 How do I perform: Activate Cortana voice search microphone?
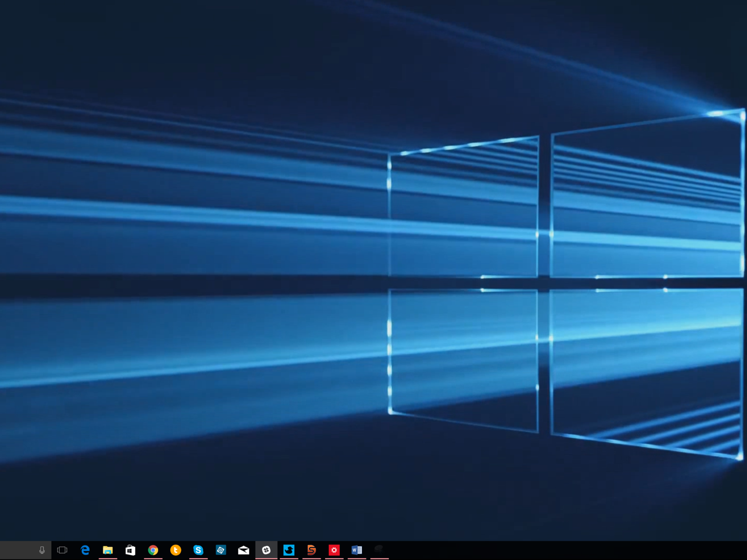(42, 550)
